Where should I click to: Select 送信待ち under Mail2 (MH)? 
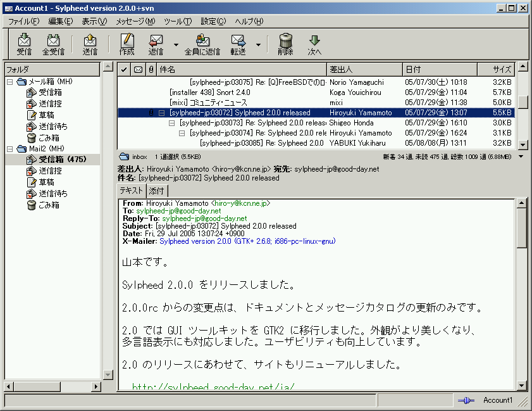click(53, 194)
